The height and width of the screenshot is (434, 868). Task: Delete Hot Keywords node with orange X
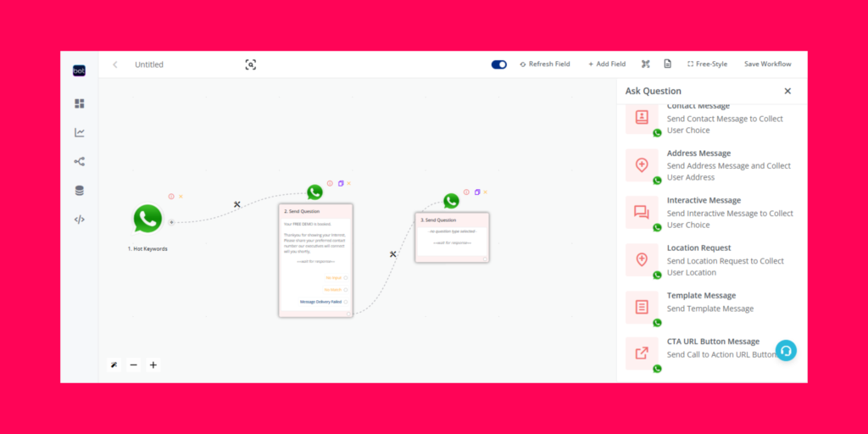click(x=181, y=197)
